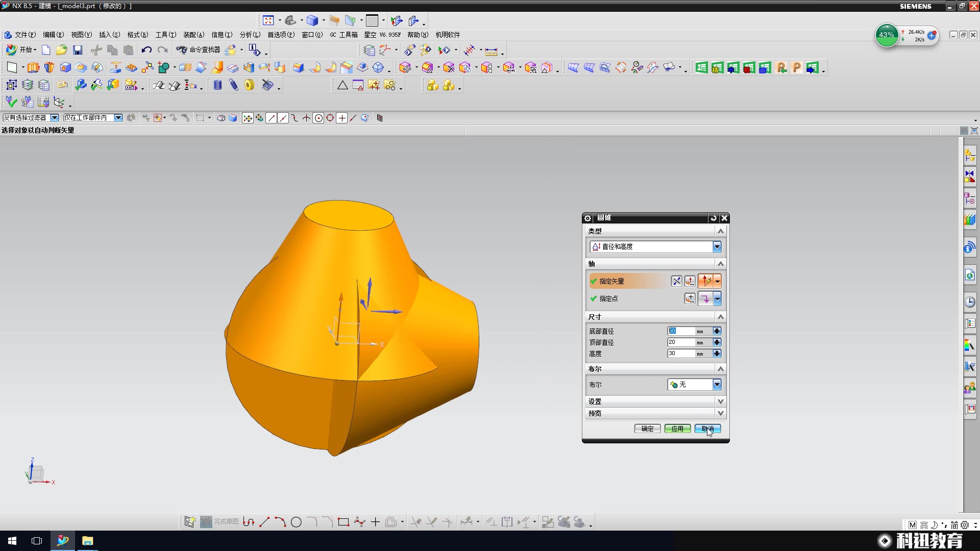The width and height of the screenshot is (980, 551).
Task: Click the 顶部直径 value input field
Action: click(681, 342)
